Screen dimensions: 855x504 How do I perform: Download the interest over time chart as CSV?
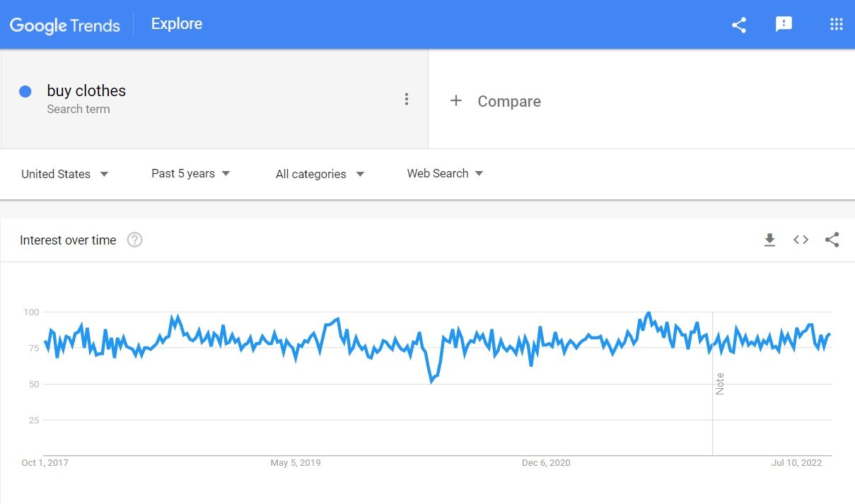coord(769,240)
